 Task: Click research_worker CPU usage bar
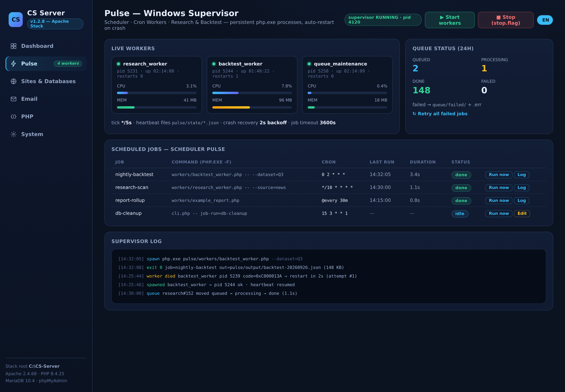point(157,93)
